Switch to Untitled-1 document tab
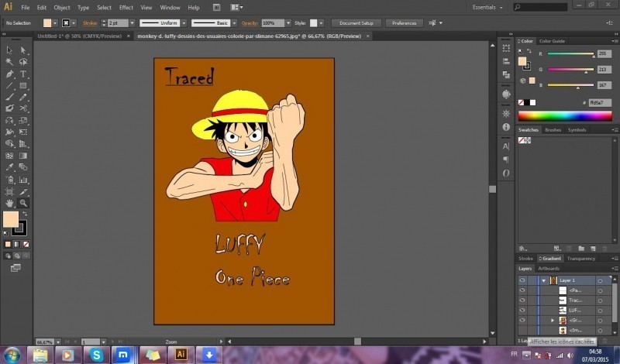620x364 pixels. click(x=80, y=36)
